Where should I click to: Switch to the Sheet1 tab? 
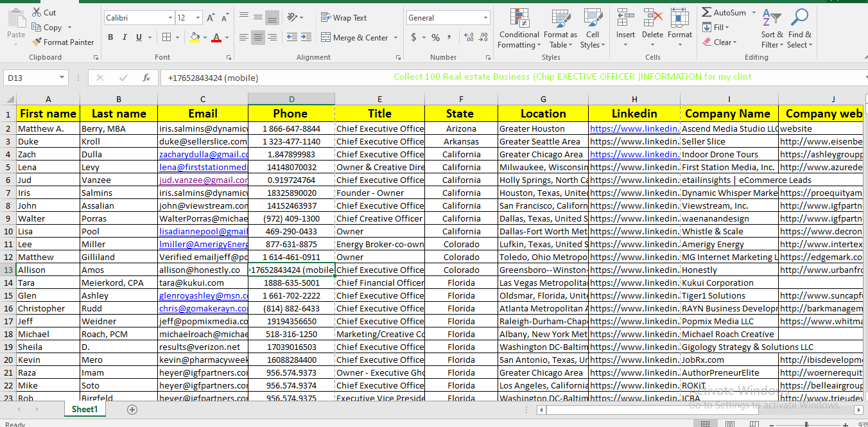[85, 410]
